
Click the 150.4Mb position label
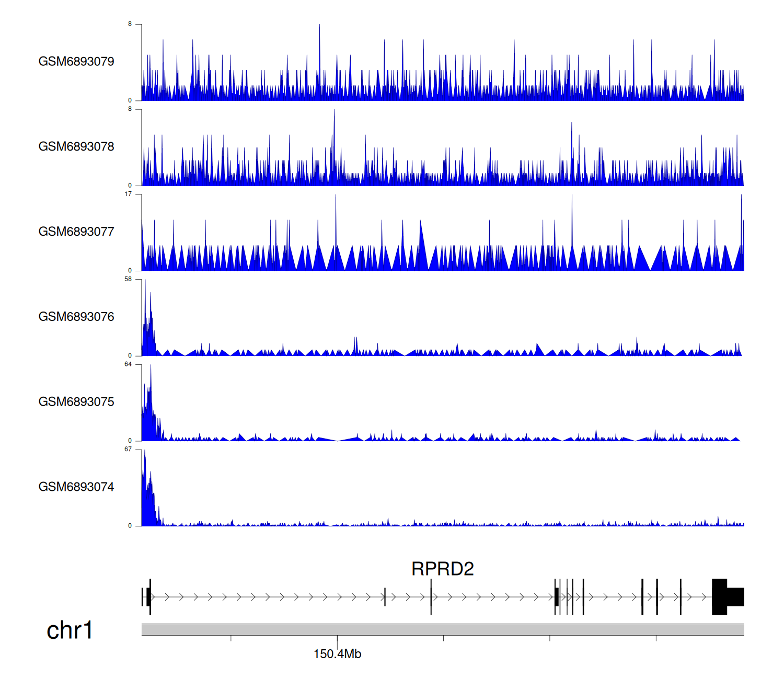pyautogui.click(x=337, y=654)
